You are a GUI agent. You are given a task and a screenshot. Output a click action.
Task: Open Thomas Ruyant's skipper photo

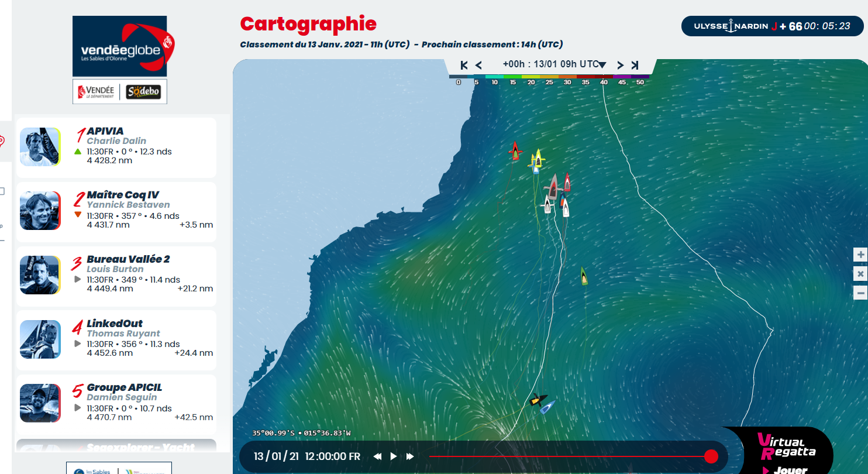pyautogui.click(x=40, y=339)
